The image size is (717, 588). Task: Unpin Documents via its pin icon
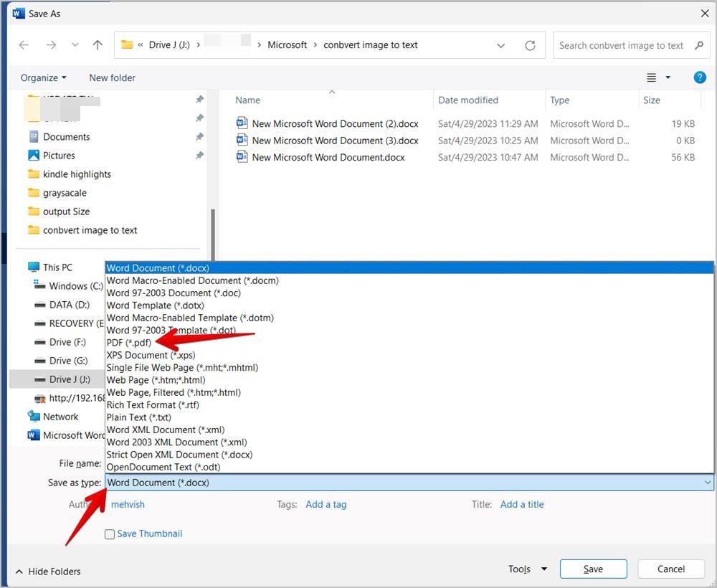tap(199, 137)
